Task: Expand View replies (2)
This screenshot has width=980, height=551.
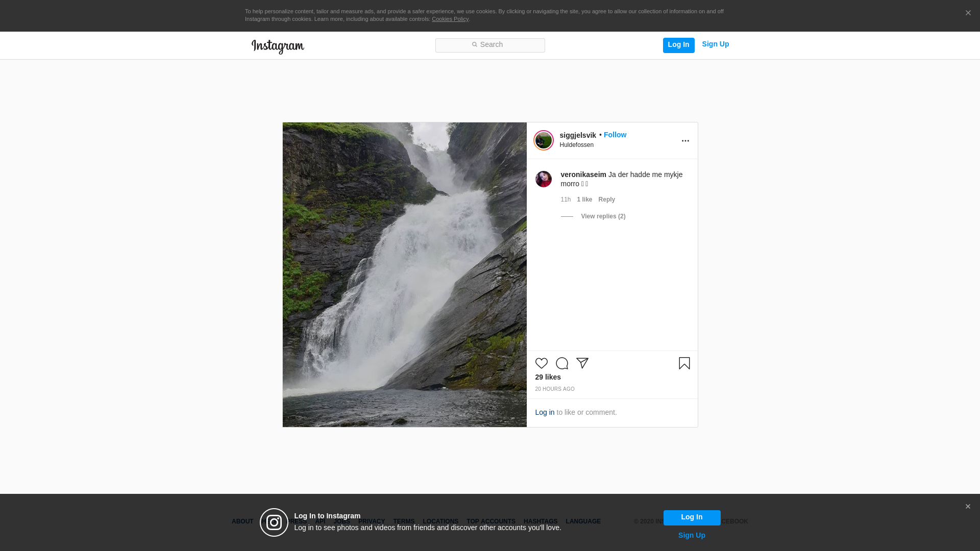Action: tap(603, 216)
